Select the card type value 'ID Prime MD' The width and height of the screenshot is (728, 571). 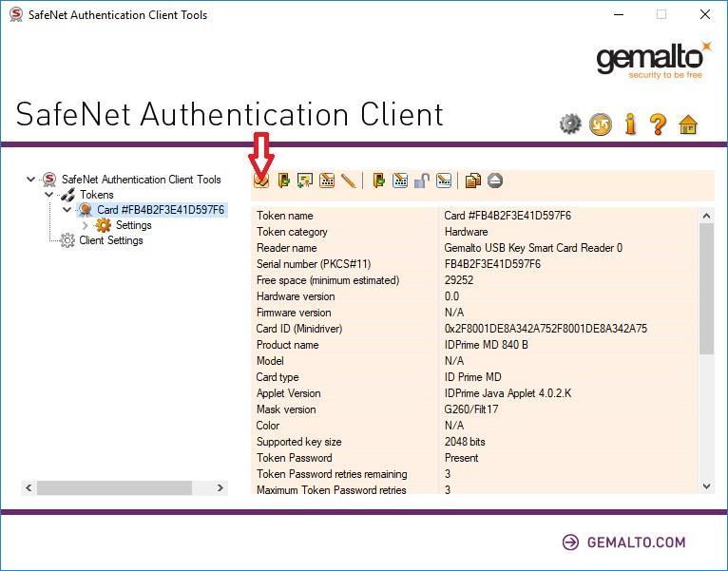[472, 377]
